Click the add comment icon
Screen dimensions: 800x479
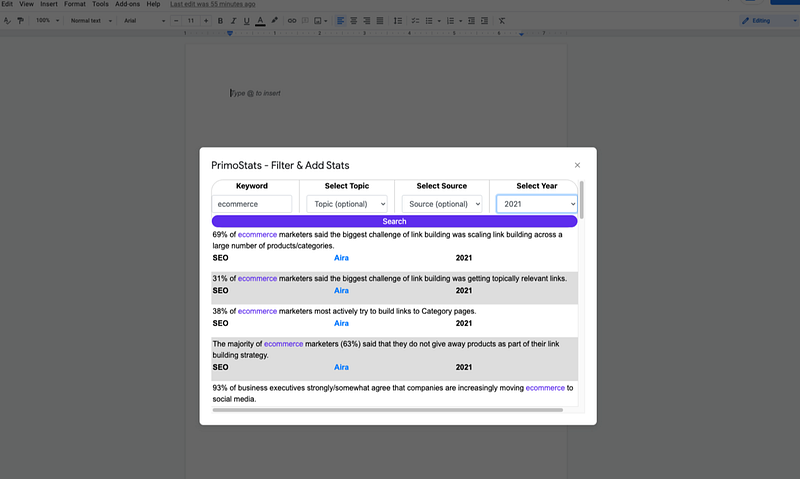pyautogui.click(x=305, y=21)
